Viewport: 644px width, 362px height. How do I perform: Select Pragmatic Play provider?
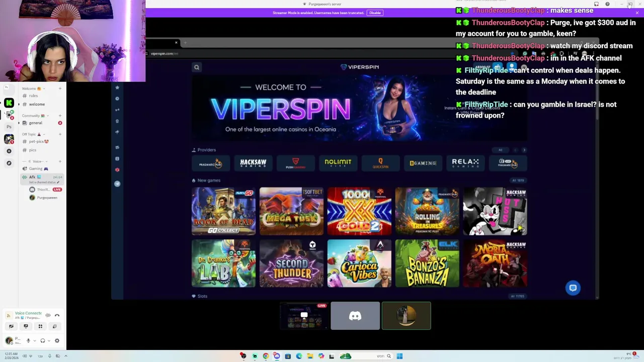211,162
